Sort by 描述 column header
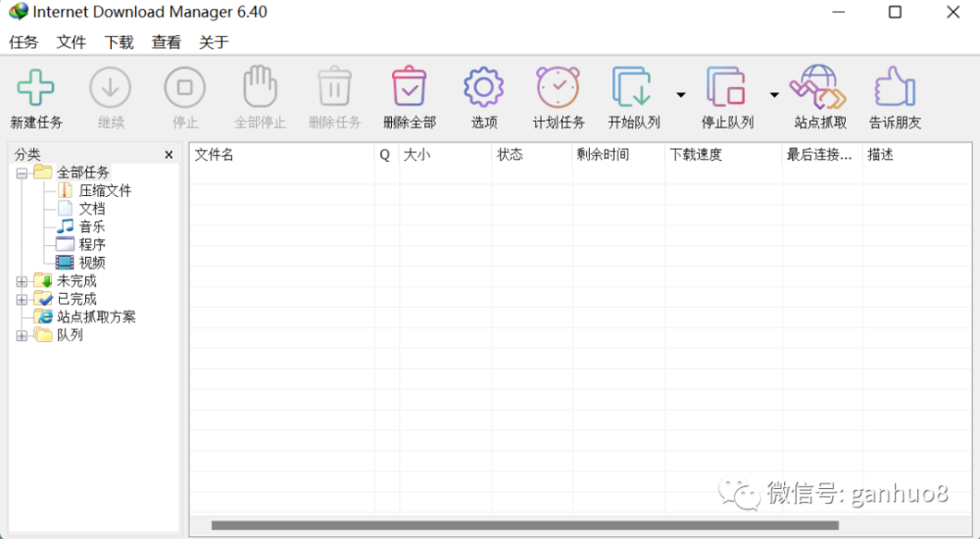The height and width of the screenshot is (539, 980). [917, 155]
